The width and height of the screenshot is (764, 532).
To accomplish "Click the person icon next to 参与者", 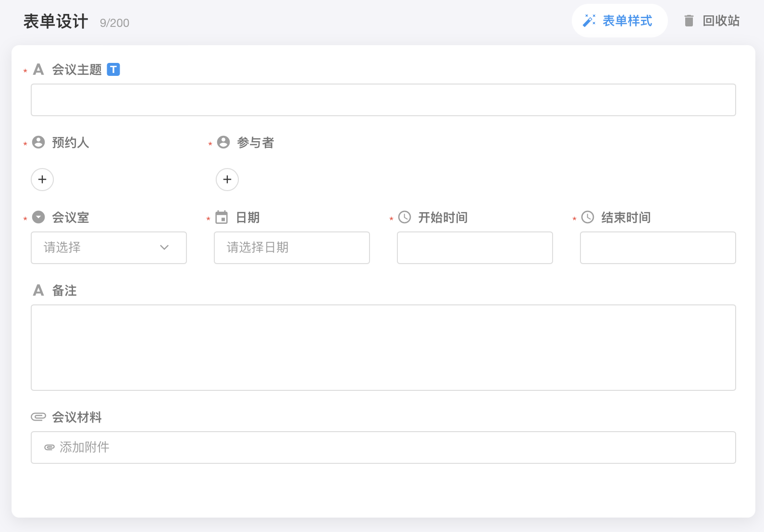I will tap(223, 142).
